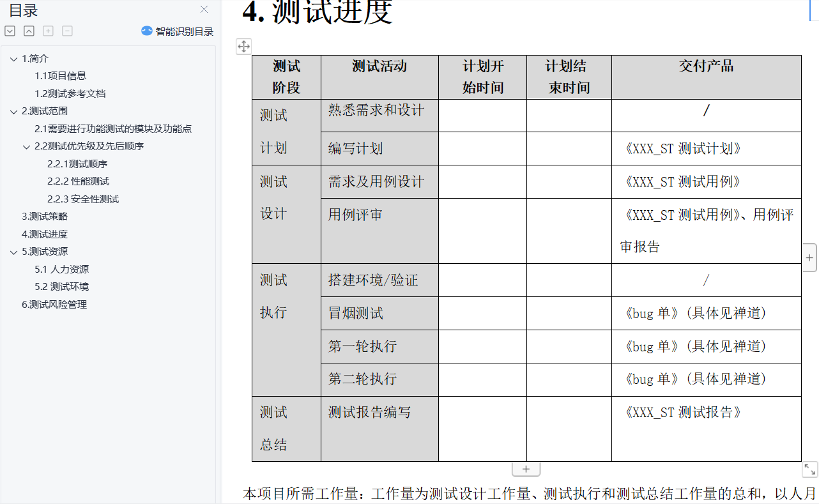
Task: Collapse the 2.测试范围 section
Action: click(x=15, y=110)
